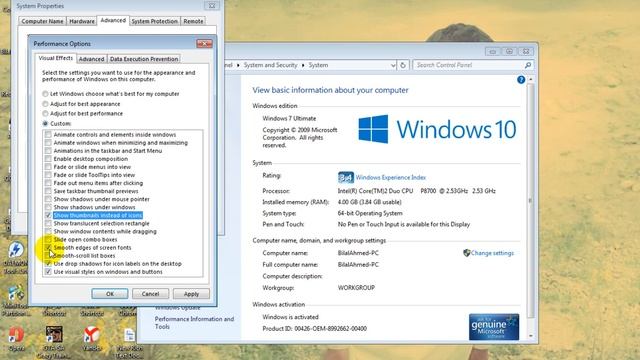
Task: Click the System window vertical scrollbar
Action: click(531, 200)
